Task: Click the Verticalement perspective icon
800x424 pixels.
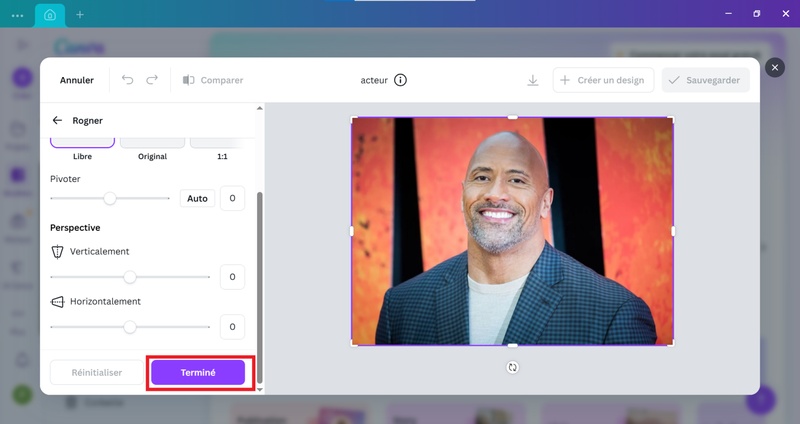Action: click(x=58, y=252)
